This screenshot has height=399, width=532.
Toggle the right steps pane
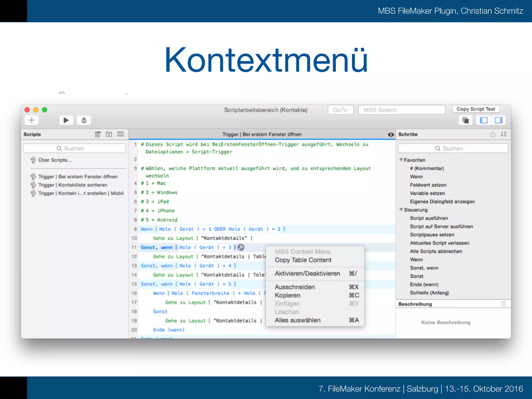[x=498, y=120]
